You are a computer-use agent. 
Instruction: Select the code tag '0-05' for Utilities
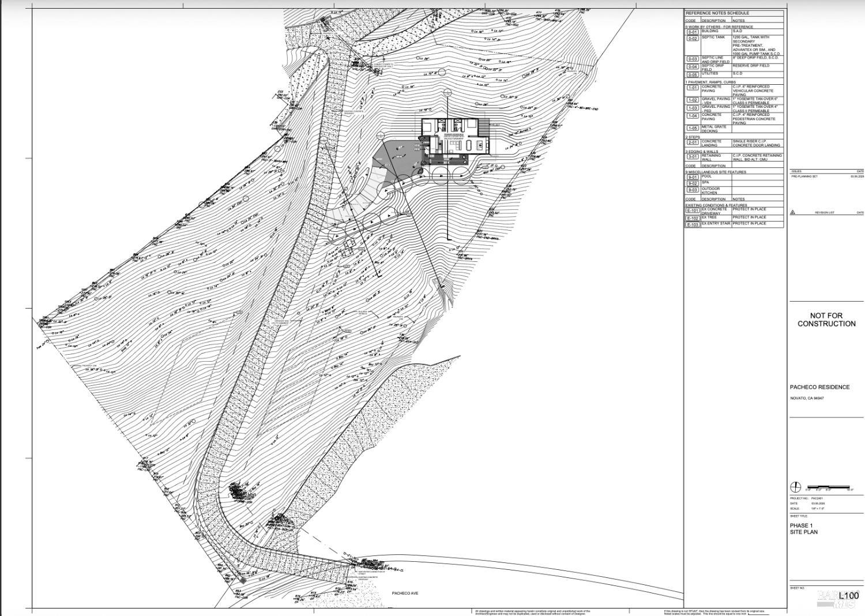693,74
